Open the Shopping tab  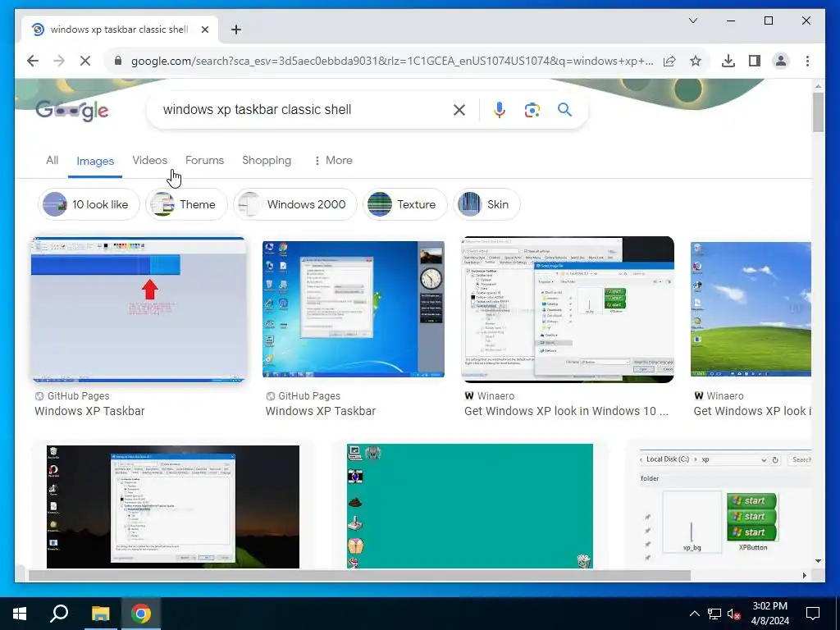tap(267, 160)
